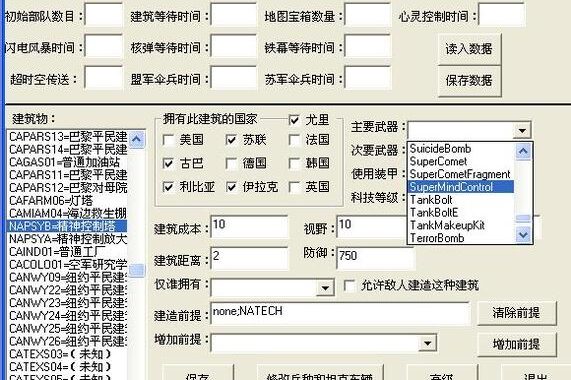Pick TankBolt from weapon list

460,200
